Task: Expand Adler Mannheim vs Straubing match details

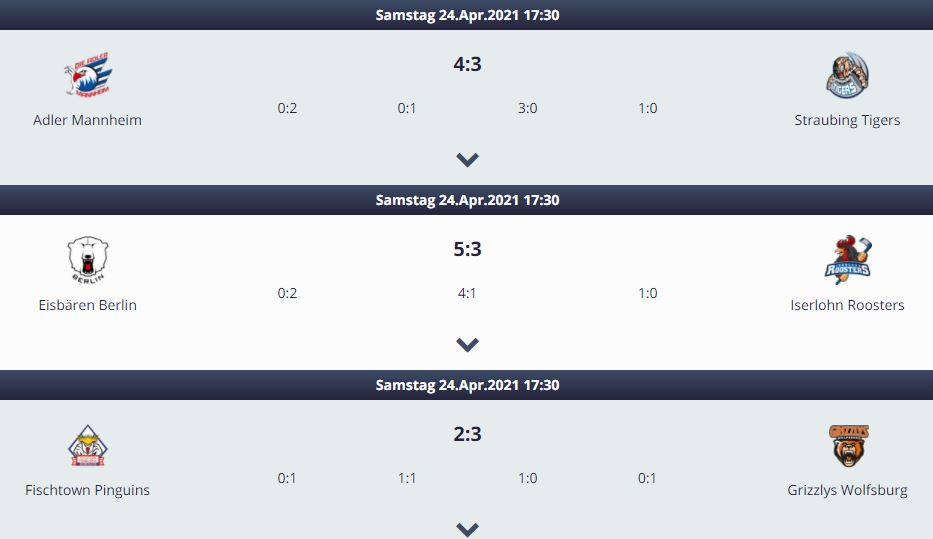Action: click(467, 159)
